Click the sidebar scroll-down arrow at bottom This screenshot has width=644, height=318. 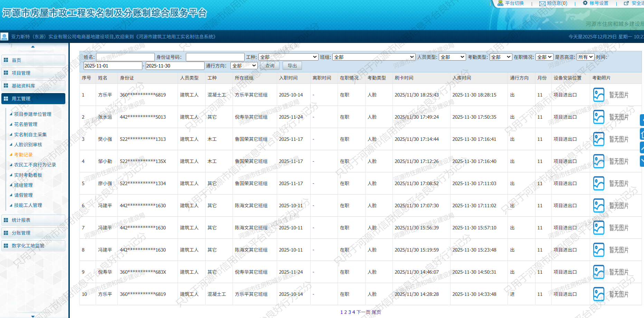(33, 316)
